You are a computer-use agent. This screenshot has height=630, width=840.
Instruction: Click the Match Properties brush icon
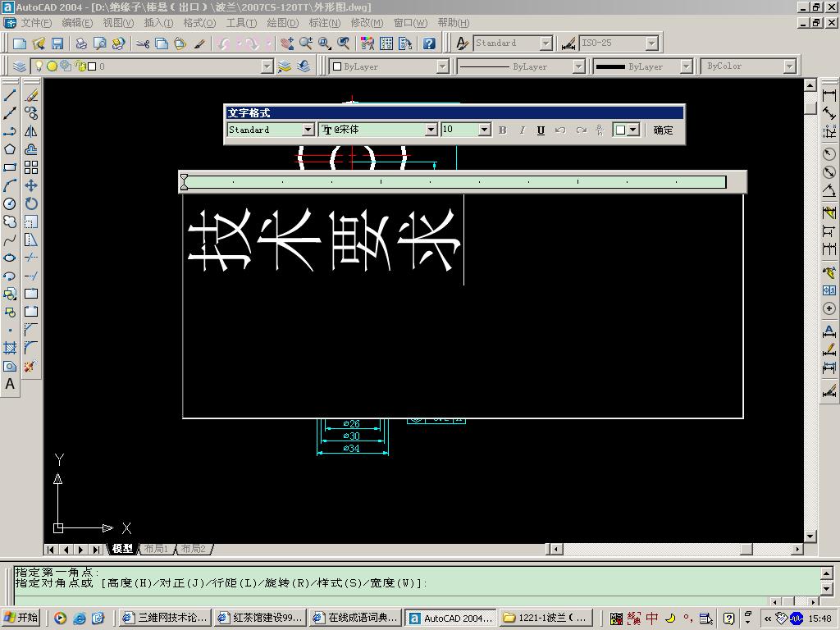tap(199, 43)
